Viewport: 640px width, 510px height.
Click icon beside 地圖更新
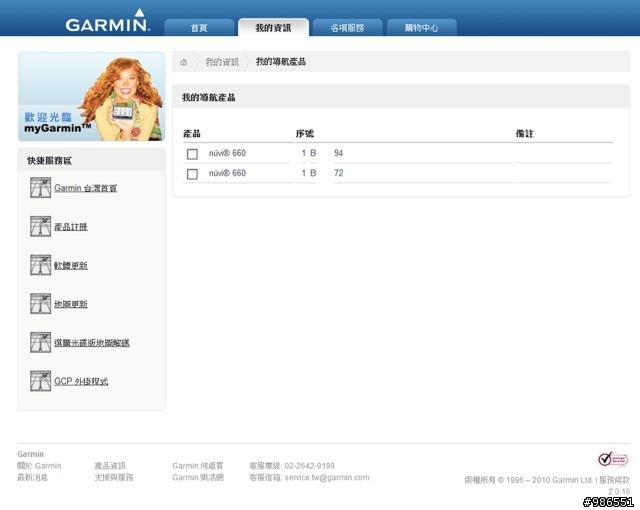pyautogui.click(x=40, y=304)
